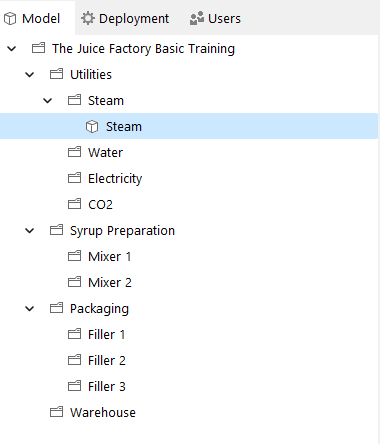Click the cube icon beside Steam model

[x=92, y=127]
